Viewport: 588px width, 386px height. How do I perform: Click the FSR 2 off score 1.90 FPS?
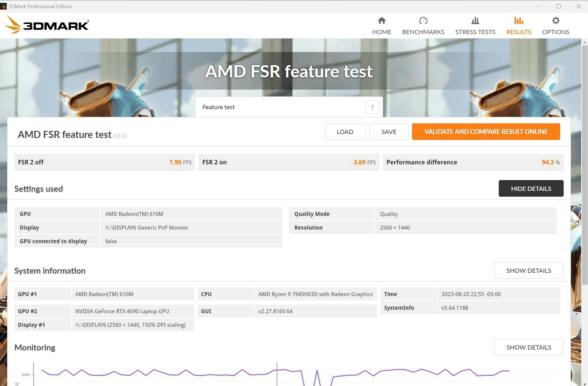(x=180, y=162)
